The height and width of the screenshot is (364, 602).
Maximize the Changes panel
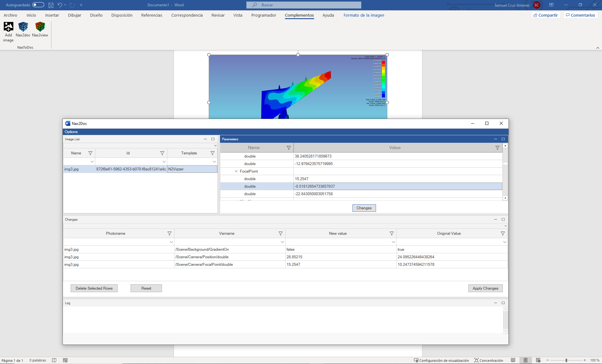(x=503, y=219)
